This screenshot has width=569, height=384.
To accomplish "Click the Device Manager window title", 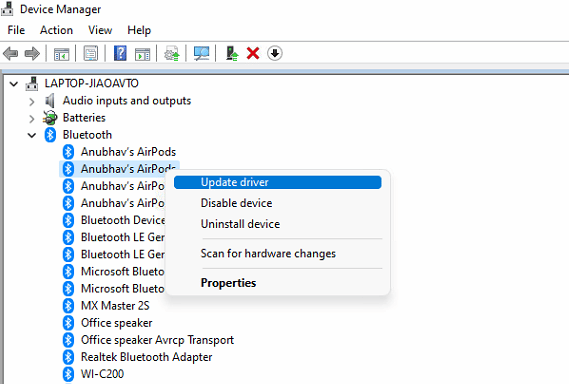I will coord(61,9).
